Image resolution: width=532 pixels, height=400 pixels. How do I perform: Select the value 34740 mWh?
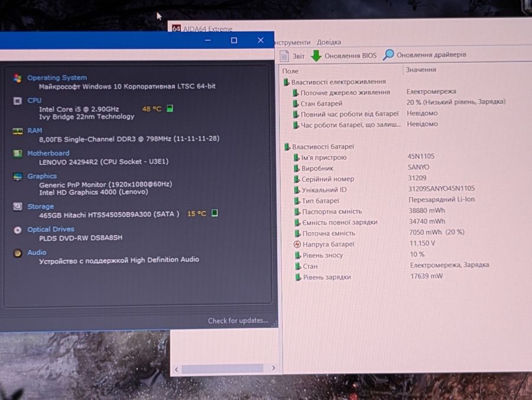point(427,222)
